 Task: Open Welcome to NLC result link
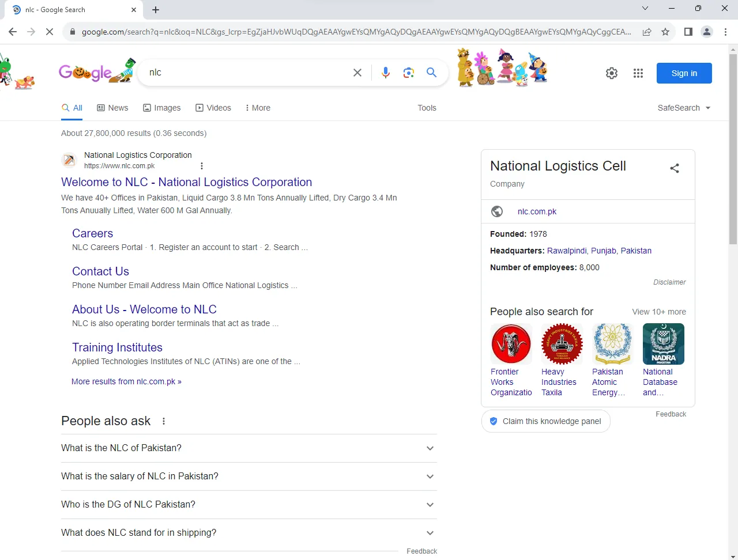(186, 182)
